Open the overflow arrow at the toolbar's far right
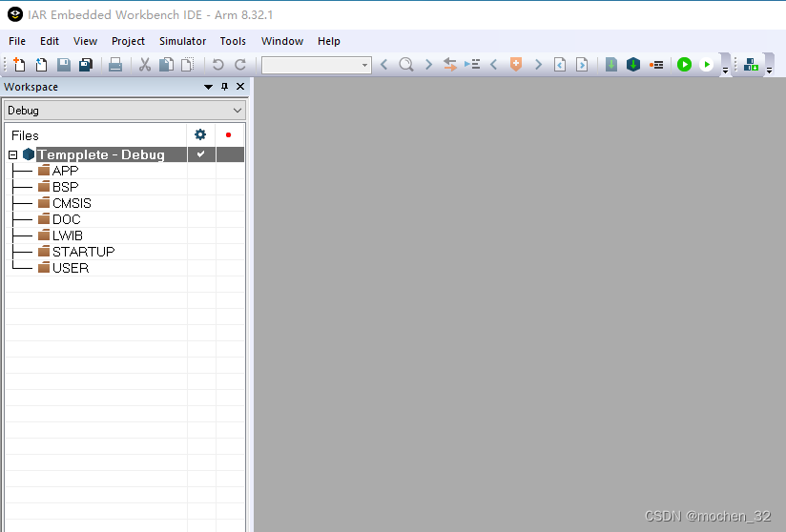 [770, 72]
